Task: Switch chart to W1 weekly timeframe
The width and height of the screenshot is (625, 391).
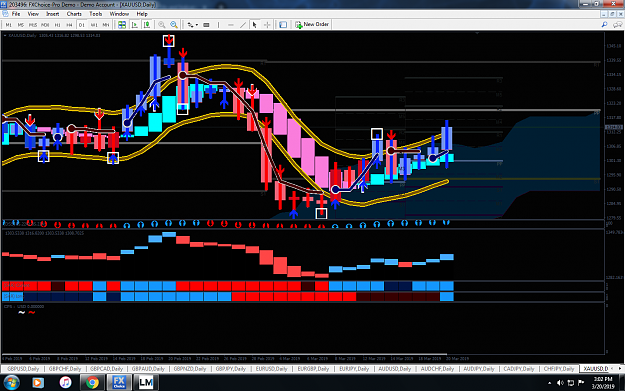Action: pyautogui.click(x=94, y=25)
